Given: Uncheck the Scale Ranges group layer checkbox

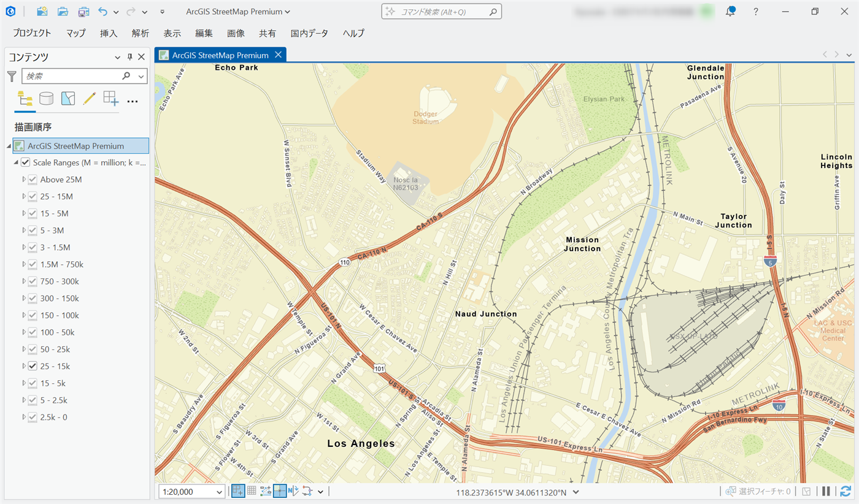Looking at the screenshot, I should [x=25, y=162].
